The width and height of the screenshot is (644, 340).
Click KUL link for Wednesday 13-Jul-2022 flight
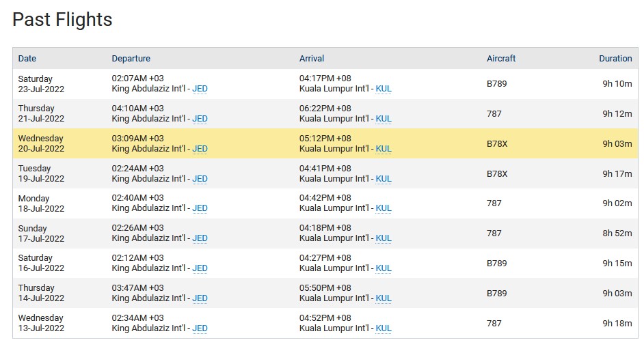pos(384,328)
